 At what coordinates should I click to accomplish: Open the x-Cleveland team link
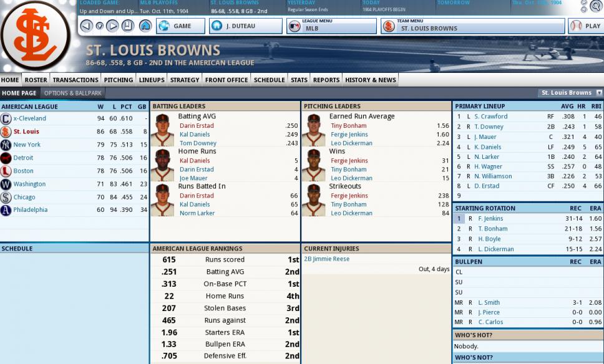pyautogui.click(x=30, y=118)
